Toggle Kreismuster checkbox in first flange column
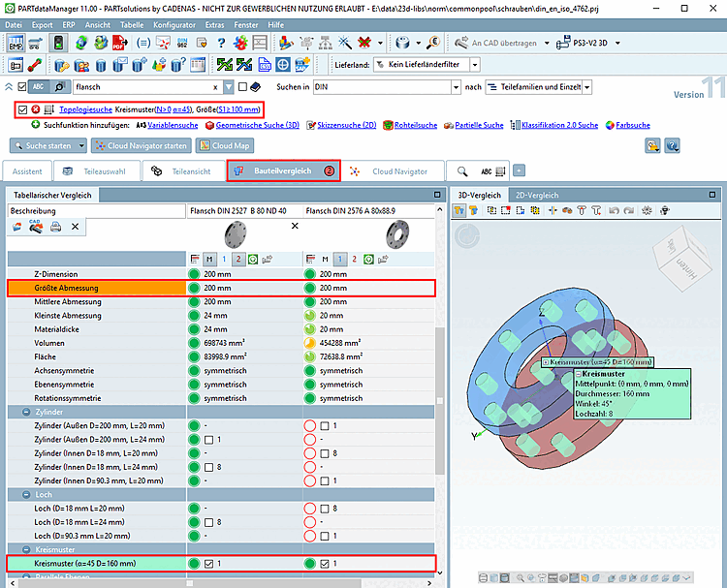This screenshot has width=727, height=588. [209, 563]
